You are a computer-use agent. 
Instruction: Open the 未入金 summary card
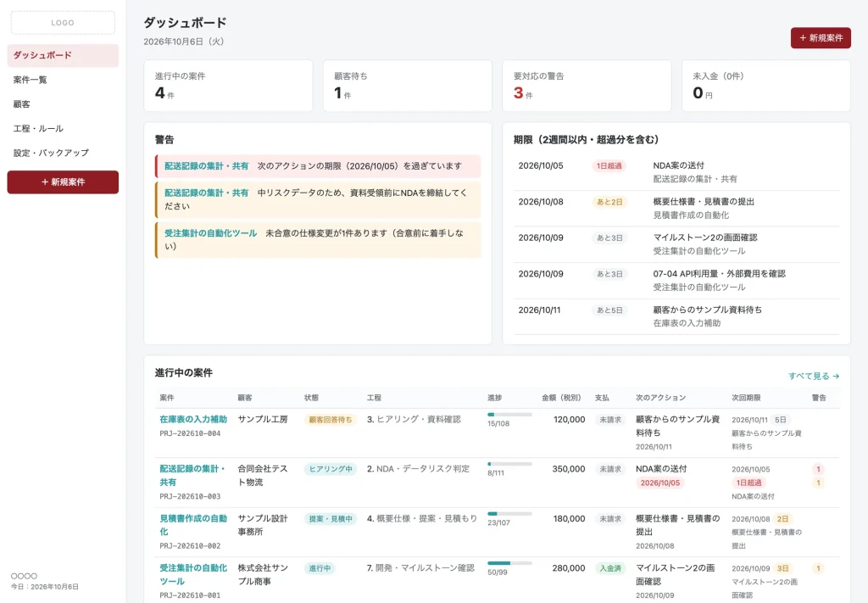pos(766,86)
